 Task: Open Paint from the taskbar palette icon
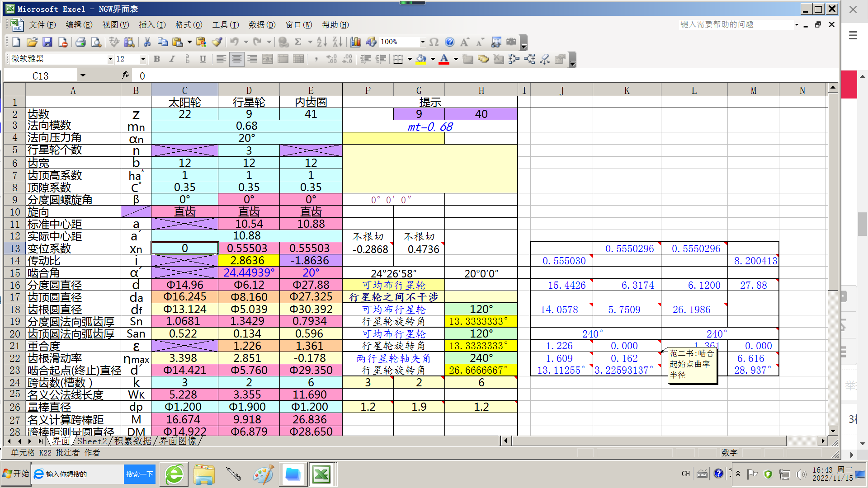[263, 474]
